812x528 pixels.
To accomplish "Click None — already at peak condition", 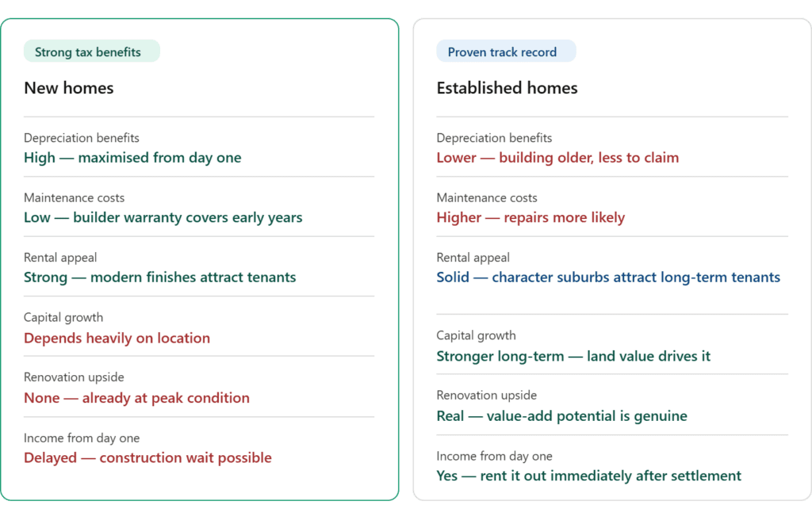I will tap(136, 398).
